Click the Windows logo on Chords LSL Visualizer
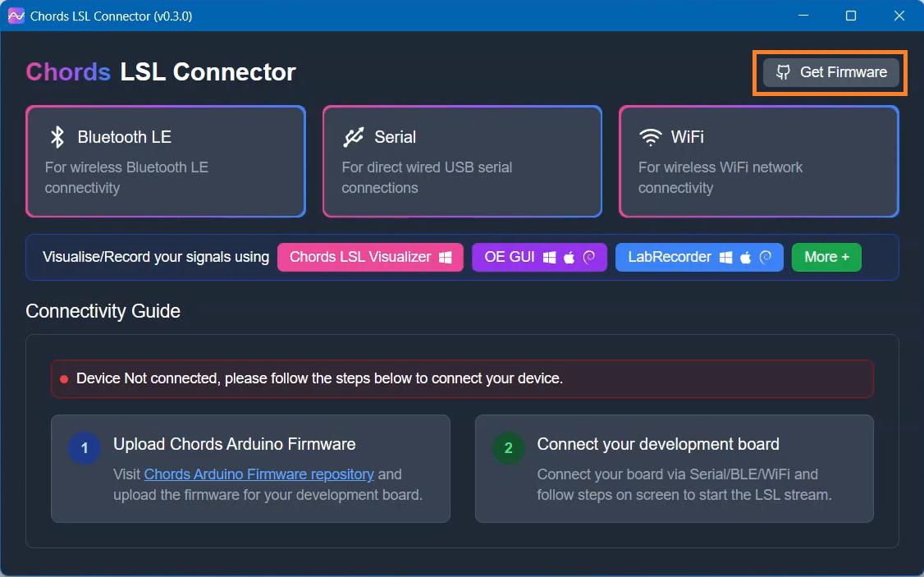924x577 pixels. pyautogui.click(x=445, y=258)
